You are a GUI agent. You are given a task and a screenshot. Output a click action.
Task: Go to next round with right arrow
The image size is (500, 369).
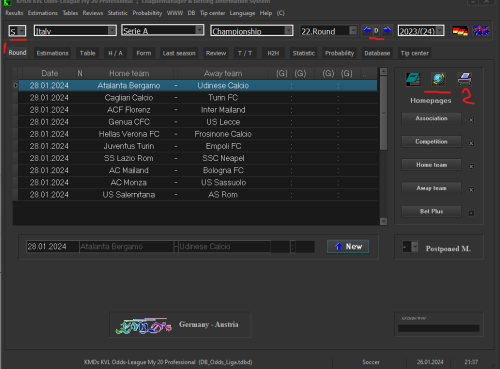click(x=387, y=31)
